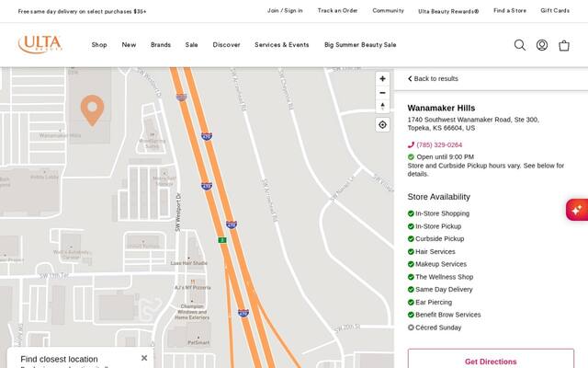Click Hair Services availability item
The width and height of the screenshot is (588, 368).
[432, 251]
